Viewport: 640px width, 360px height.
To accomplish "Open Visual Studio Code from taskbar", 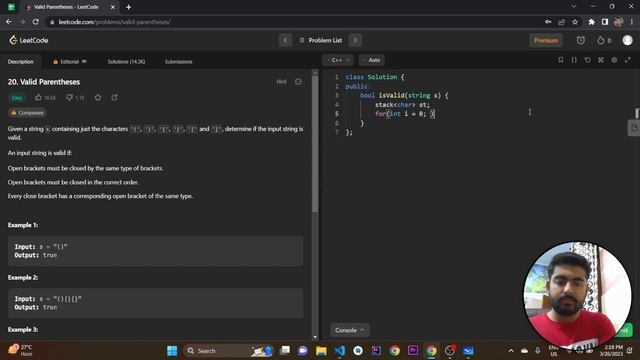I will (340, 351).
